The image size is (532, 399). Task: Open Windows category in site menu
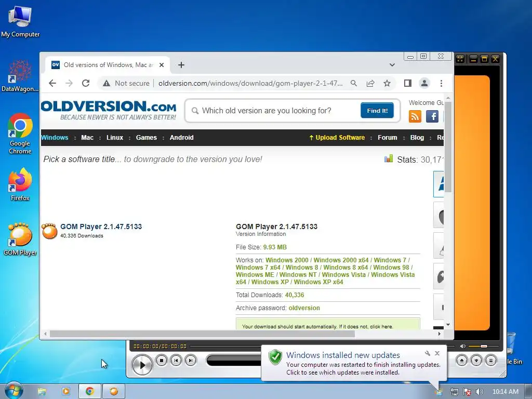click(x=55, y=137)
